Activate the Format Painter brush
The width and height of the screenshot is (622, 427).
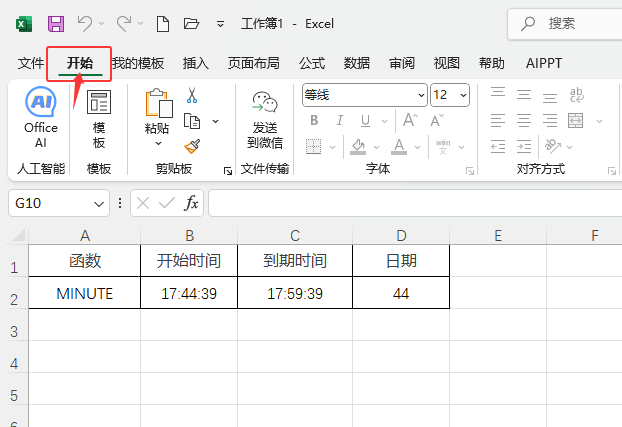coord(192,146)
